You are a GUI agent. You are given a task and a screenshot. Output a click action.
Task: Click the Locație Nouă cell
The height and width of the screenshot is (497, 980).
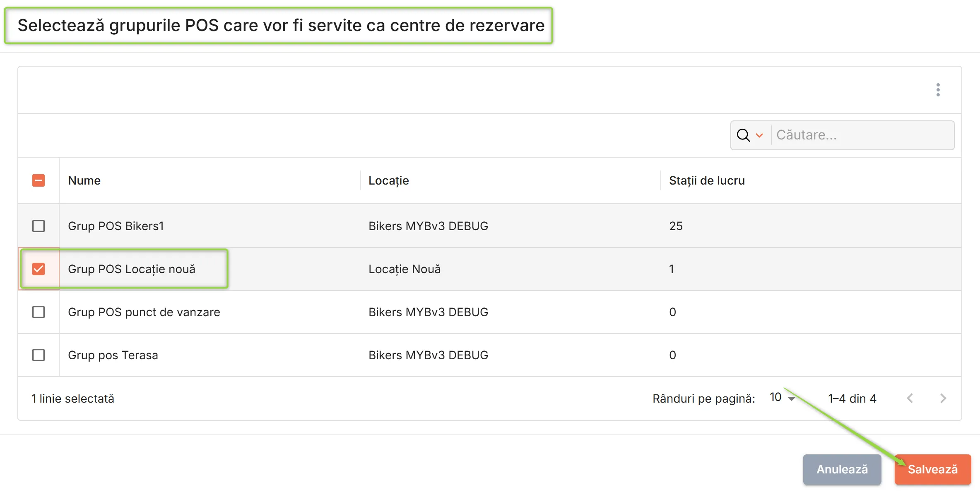(405, 269)
